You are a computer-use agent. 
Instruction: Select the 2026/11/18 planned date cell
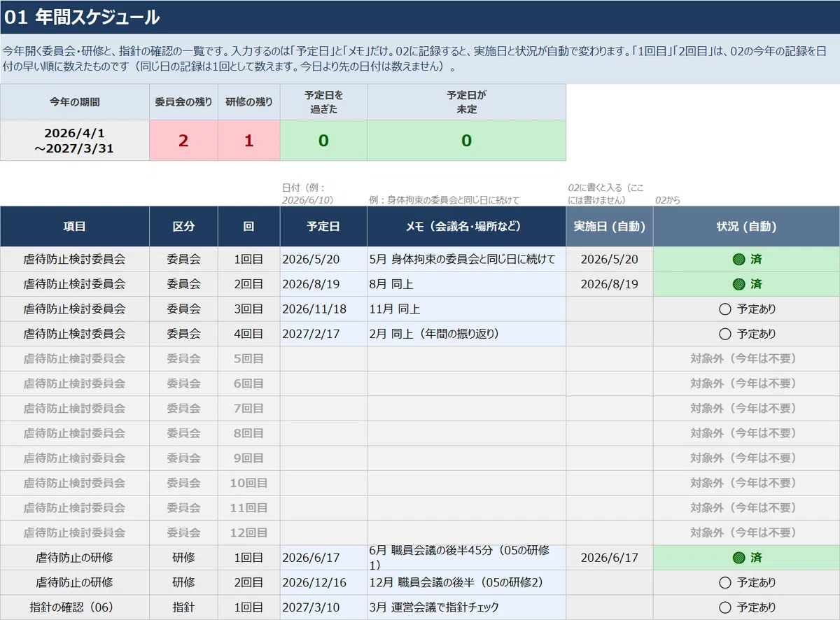[x=323, y=309]
